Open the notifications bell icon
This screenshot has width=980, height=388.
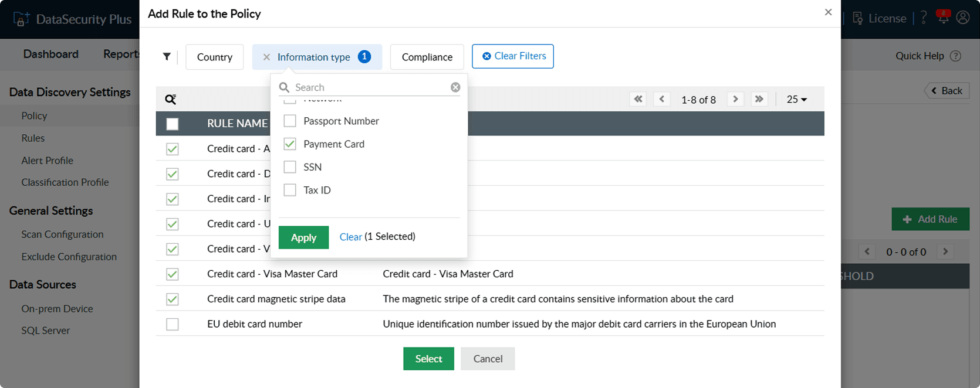[943, 18]
